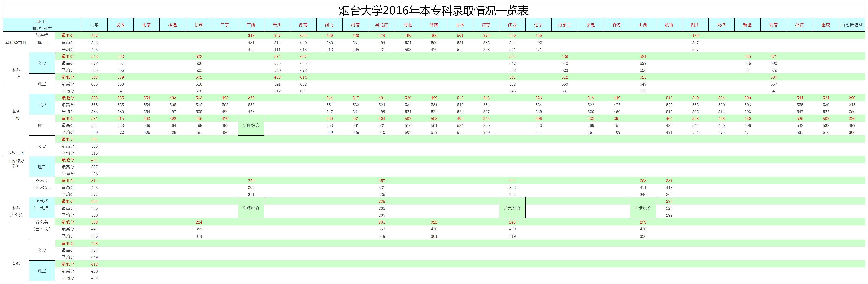The image size is (868, 284).
Task: Select the 海南 column header
Action: click(303, 25)
